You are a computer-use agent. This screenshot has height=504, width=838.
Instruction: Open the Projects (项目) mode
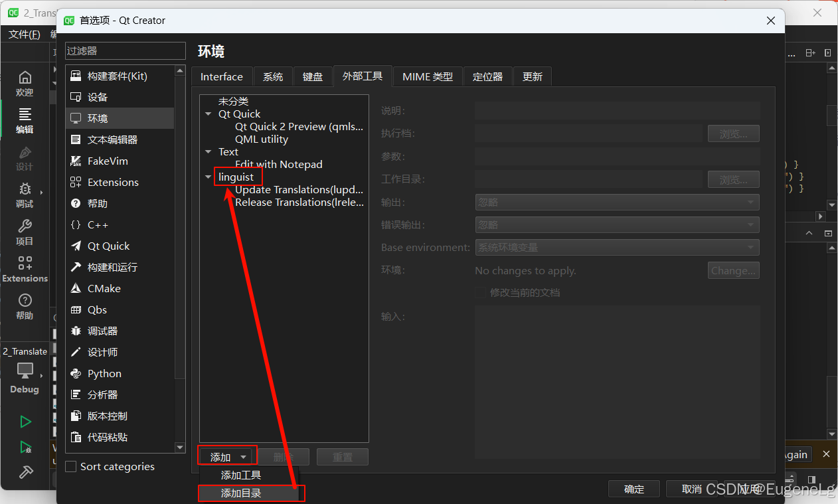(25, 232)
